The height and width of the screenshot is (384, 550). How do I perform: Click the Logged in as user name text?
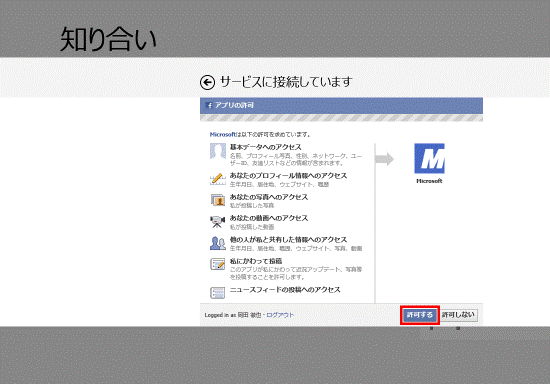233,315
